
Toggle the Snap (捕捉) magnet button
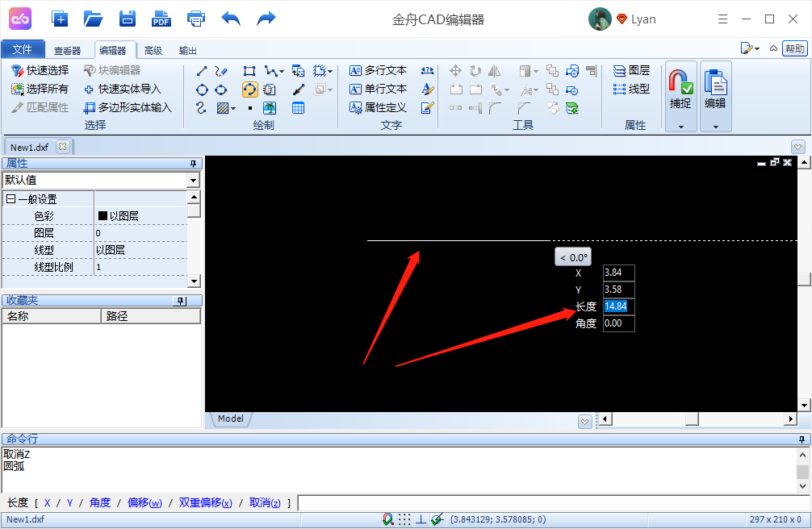pyautogui.click(x=681, y=89)
